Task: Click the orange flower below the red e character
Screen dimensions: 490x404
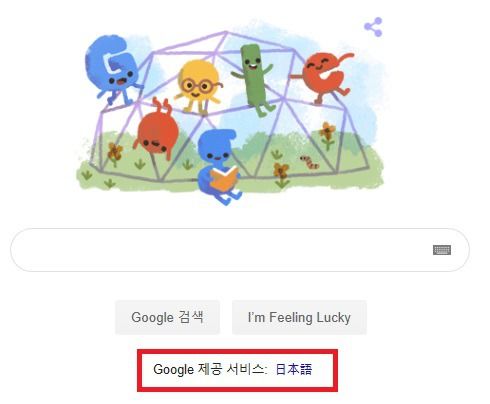Action: [x=328, y=135]
